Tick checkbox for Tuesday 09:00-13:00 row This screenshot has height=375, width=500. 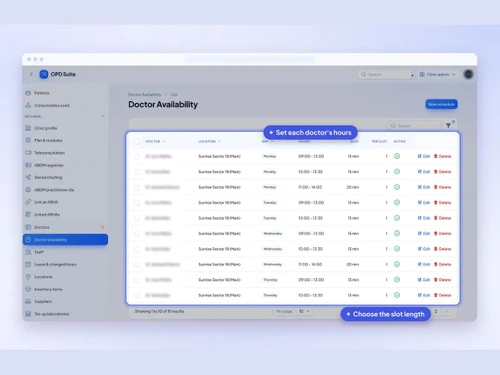coord(137,203)
